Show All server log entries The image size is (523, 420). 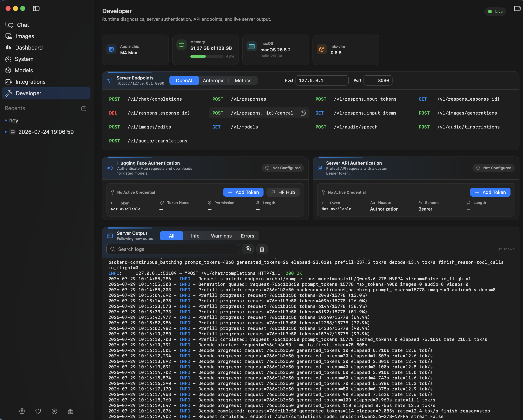(x=171, y=236)
